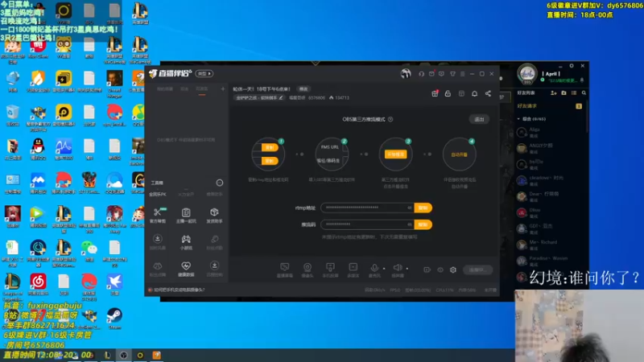The width and height of the screenshot is (644, 362).
Task: Open the message feedback icon in title bar
Action: coord(441,74)
